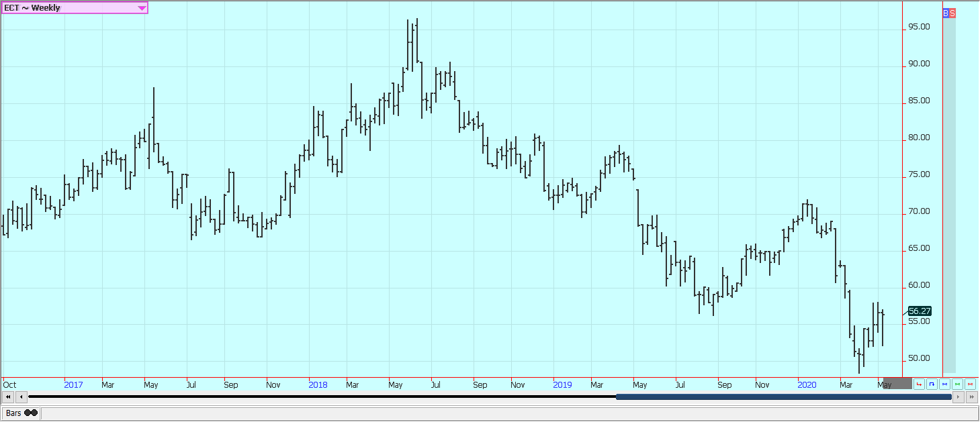Screen dimensions: 980x422
Task: Jump to chart end with double-right arrow
Action: pyautogui.click(x=972, y=397)
